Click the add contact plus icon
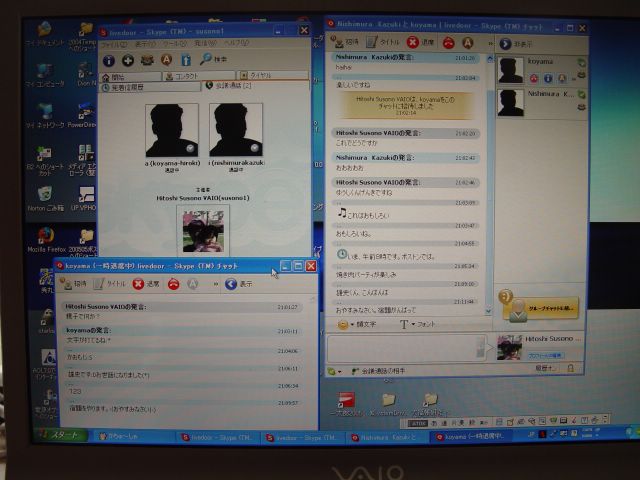 128,61
